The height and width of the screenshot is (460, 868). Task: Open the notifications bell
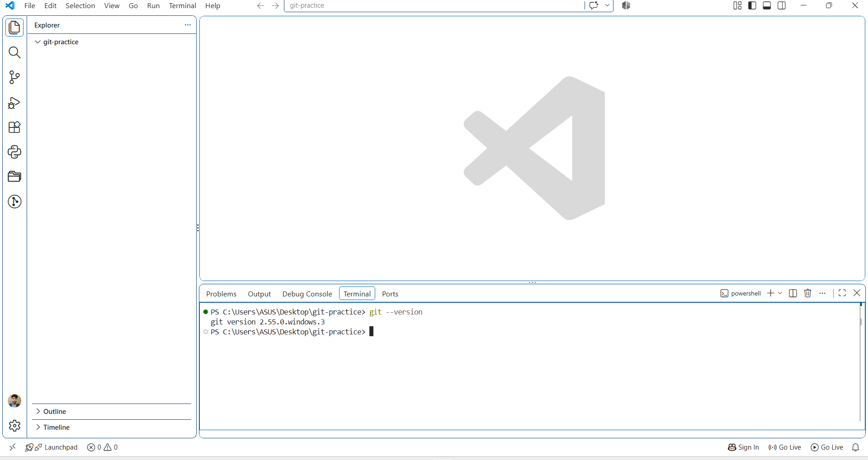click(x=855, y=447)
